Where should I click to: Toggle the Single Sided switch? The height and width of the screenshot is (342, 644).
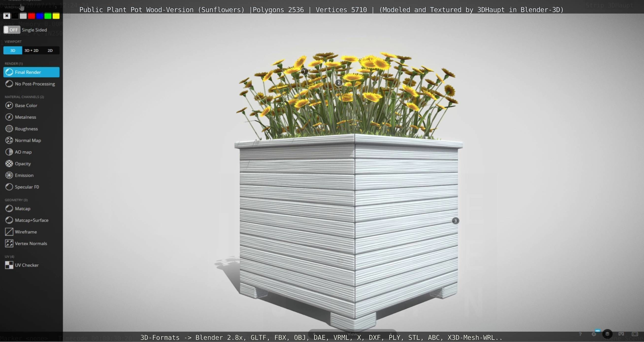click(12, 30)
